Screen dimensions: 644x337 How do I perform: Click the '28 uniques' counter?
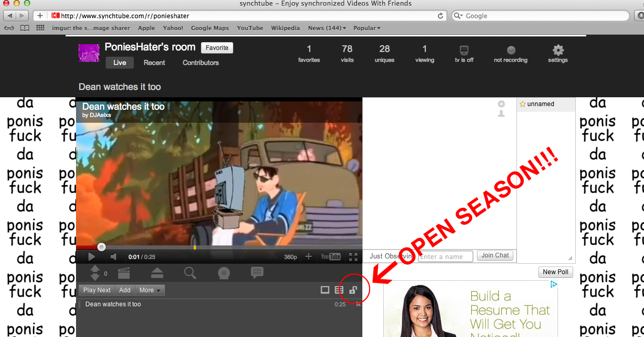click(384, 54)
